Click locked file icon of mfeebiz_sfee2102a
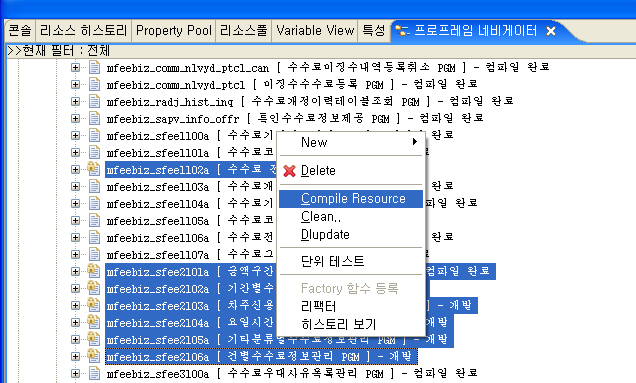The image size is (636, 383). pos(93,288)
